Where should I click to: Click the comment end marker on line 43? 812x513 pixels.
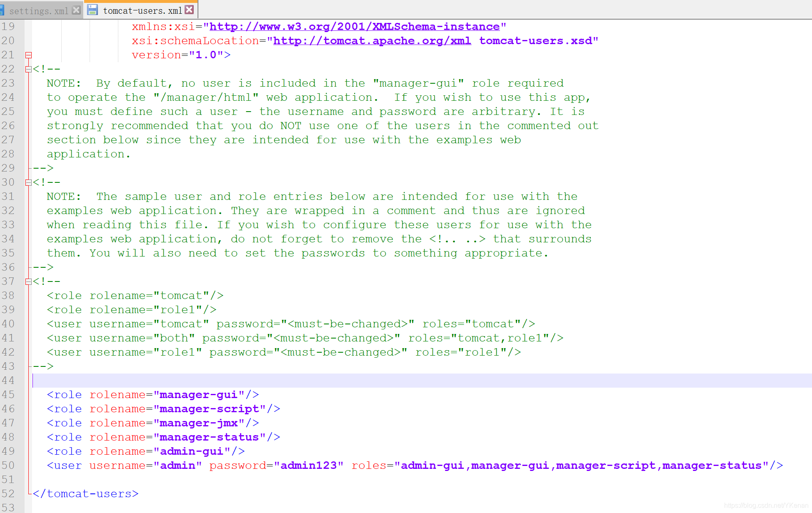(x=43, y=366)
